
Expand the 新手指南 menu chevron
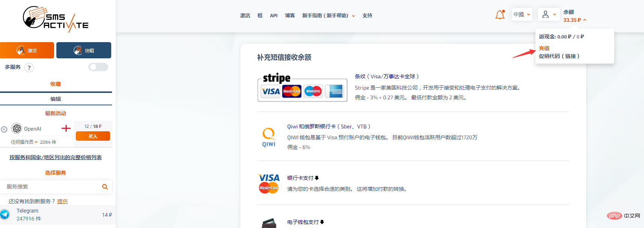tap(354, 16)
